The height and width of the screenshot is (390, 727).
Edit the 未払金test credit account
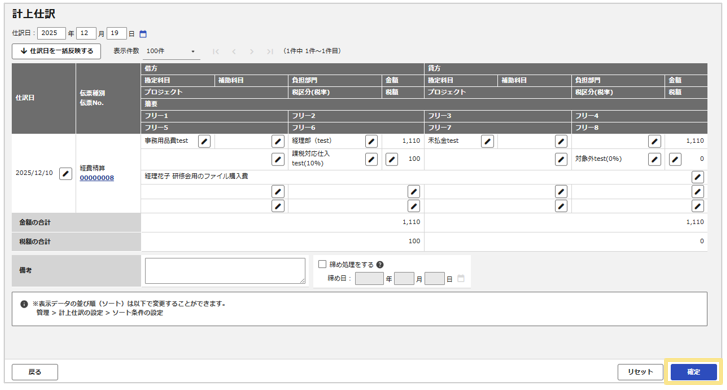pos(487,141)
